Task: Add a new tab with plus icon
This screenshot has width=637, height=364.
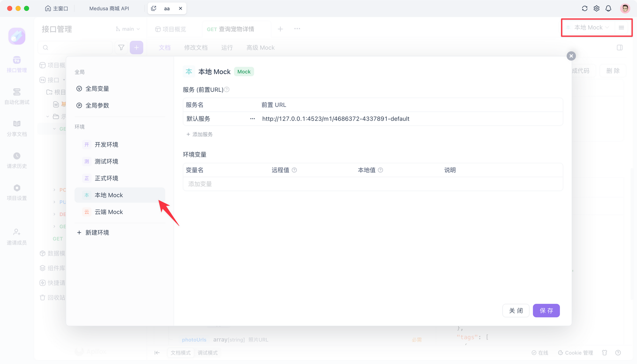Action: point(280,29)
